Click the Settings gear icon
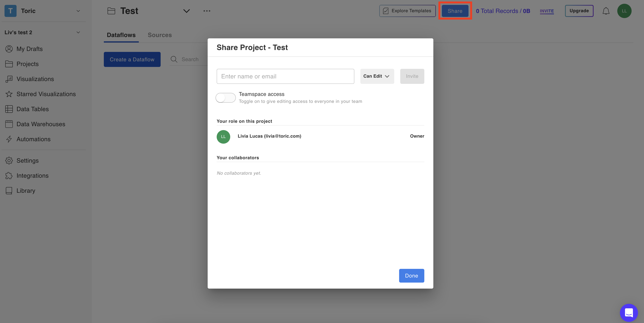The width and height of the screenshot is (644, 323). 9,161
